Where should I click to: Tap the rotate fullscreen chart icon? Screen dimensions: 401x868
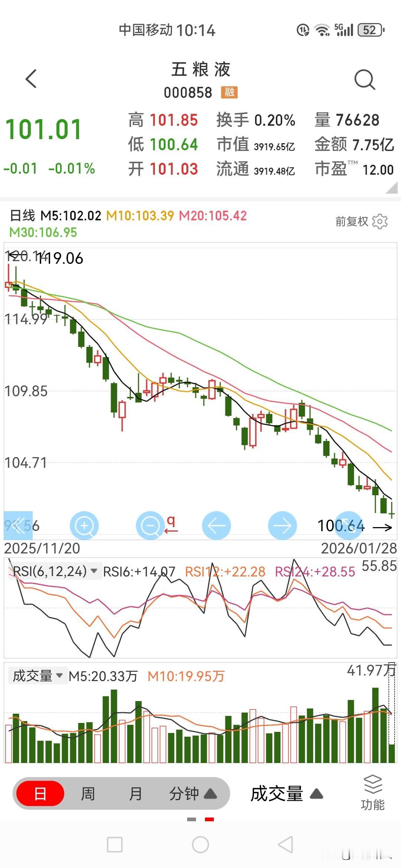348,525
